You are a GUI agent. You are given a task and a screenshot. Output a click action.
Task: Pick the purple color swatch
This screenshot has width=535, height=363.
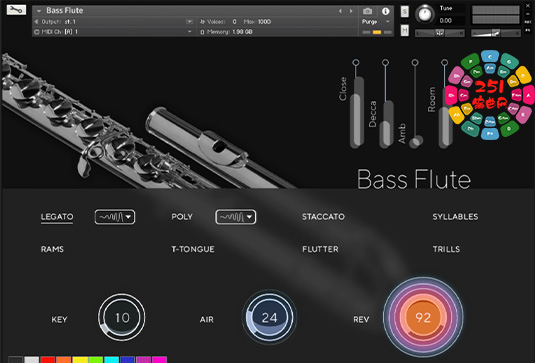[x=143, y=360]
